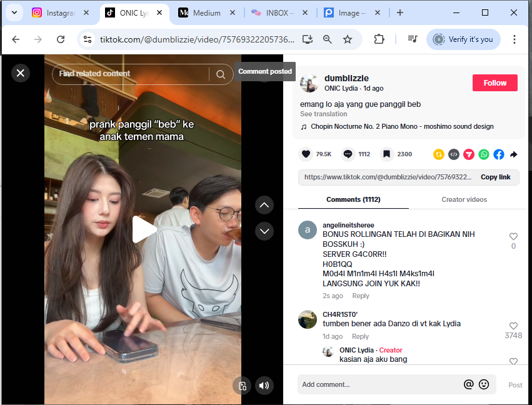This screenshot has width=532, height=405.
Task: Install app icon in address bar
Action: 308,39
